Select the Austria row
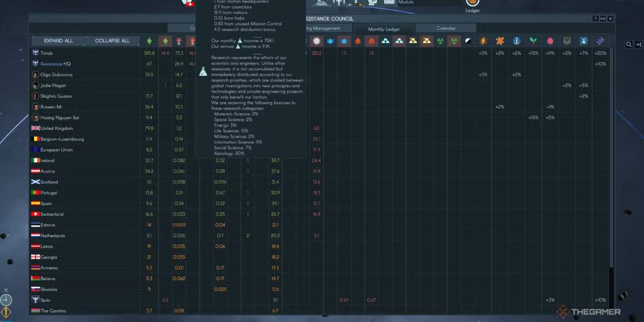644x322 pixels. (320, 171)
